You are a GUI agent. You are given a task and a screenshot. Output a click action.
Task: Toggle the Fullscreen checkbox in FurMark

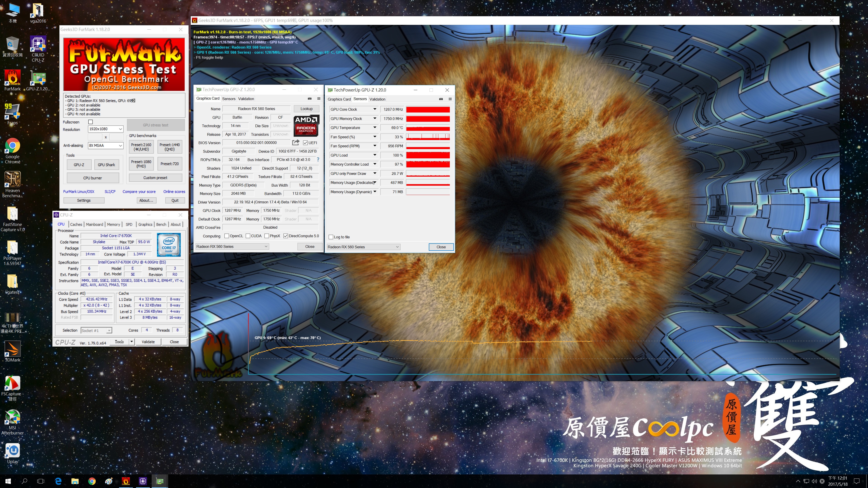coord(90,122)
